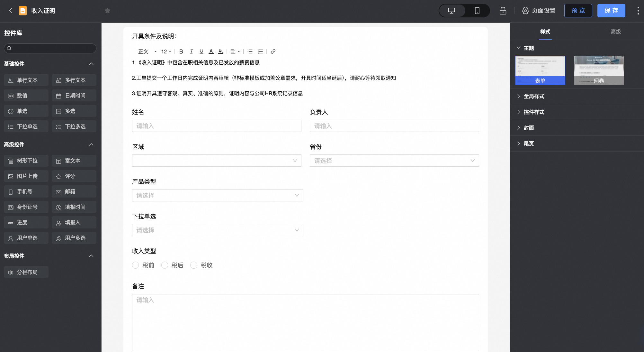Viewport: 644px width, 352px height.
Task: Toggle underline in the rich text toolbar
Action: coord(201,51)
